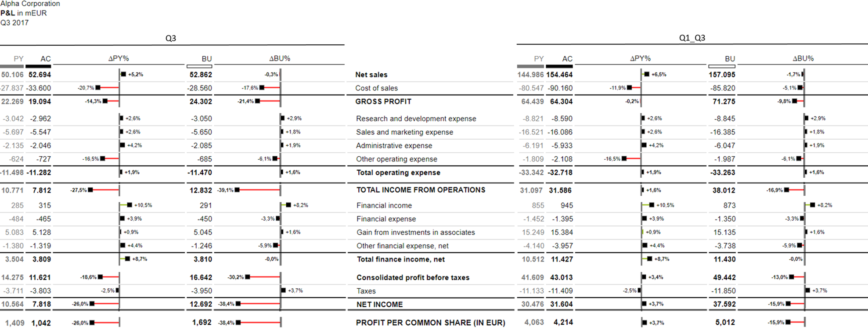Click the ΔPY% column header under Q3
The image size is (868, 330).
[119, 58]
